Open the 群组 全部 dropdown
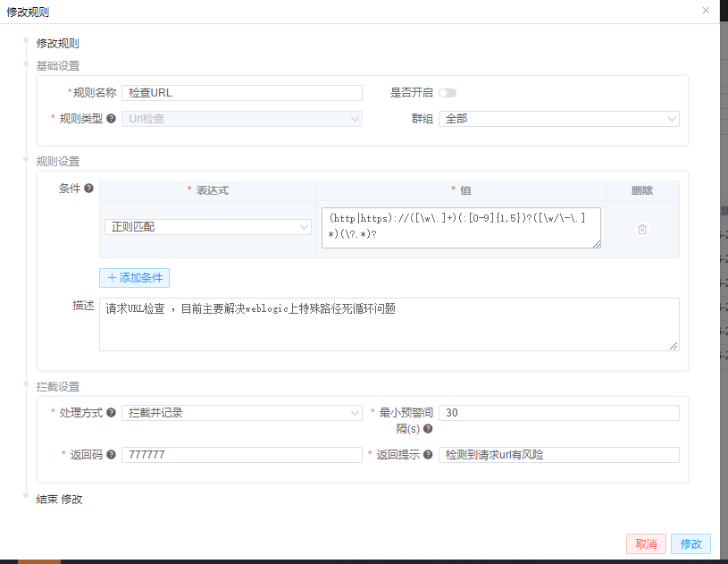 [559, 119]
